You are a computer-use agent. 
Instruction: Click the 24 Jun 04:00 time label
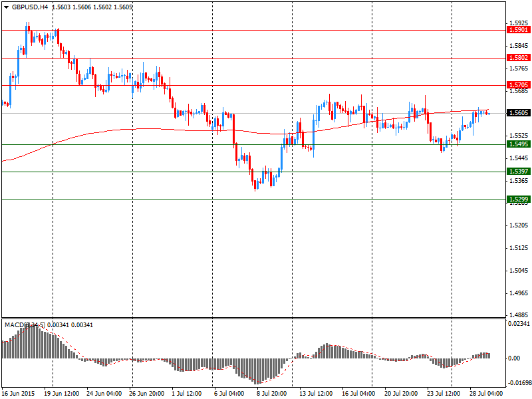[x=104, y=394]
